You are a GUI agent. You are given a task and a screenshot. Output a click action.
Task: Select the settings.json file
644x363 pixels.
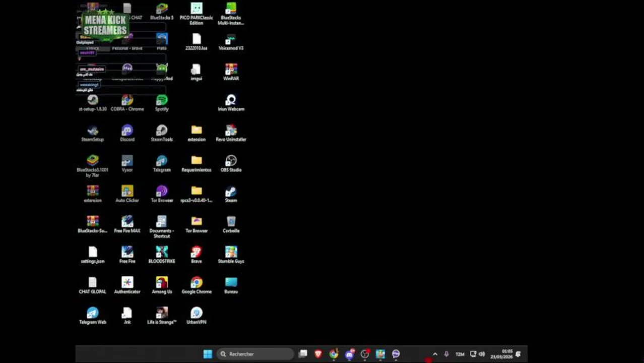[x=93, y=255]
